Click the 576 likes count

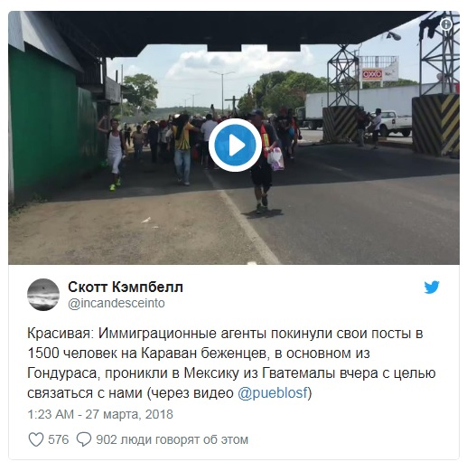click(59, 439)
